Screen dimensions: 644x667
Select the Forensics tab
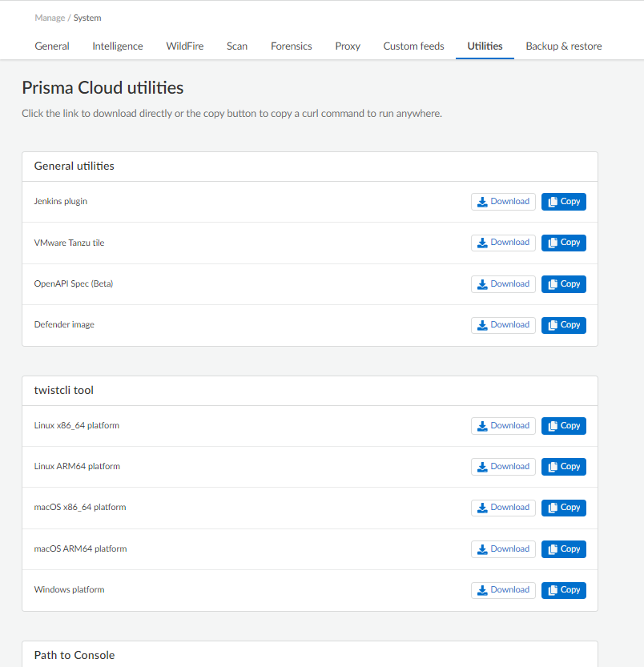pos(292,46)
